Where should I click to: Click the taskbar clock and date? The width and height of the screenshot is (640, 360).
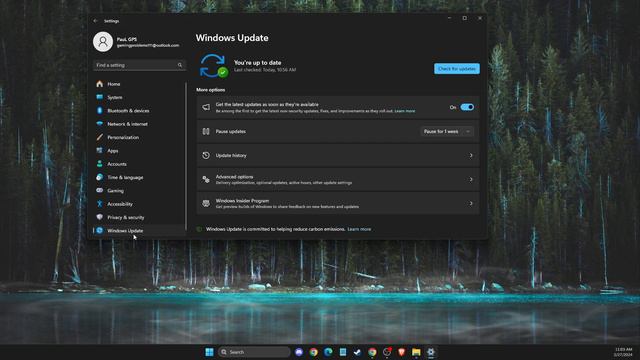623,352
